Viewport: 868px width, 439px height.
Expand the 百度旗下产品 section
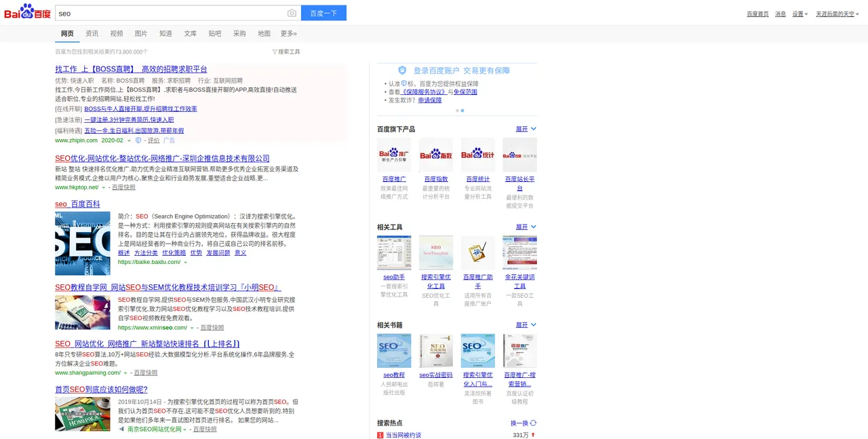(526, 129)
